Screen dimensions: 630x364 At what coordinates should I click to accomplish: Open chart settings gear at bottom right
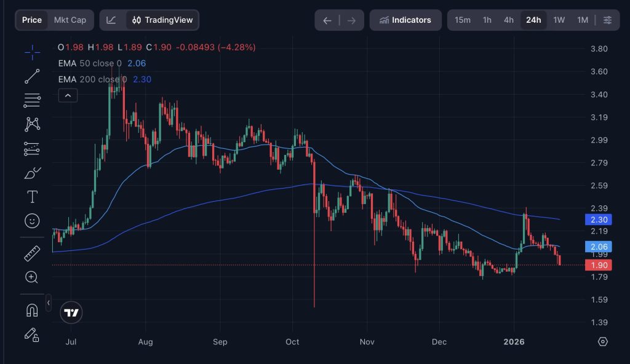coord(603,341)
